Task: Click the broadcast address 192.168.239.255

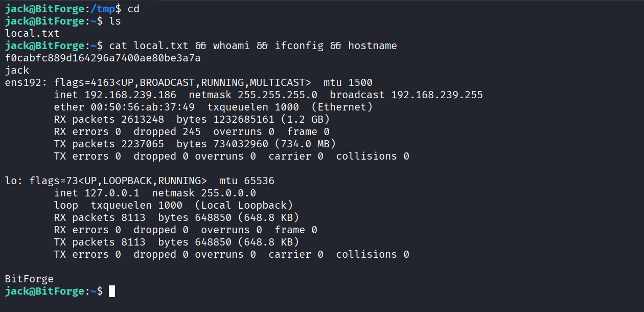Action: [437, 95]
